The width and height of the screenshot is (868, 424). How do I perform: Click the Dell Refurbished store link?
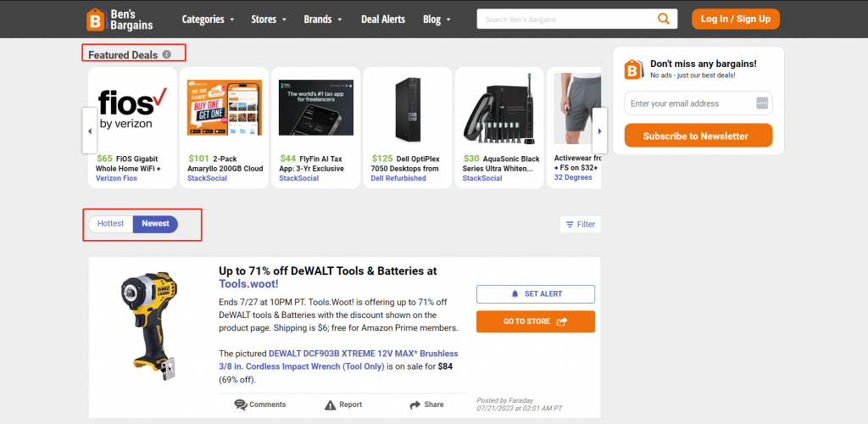click(x=398, y=178)
